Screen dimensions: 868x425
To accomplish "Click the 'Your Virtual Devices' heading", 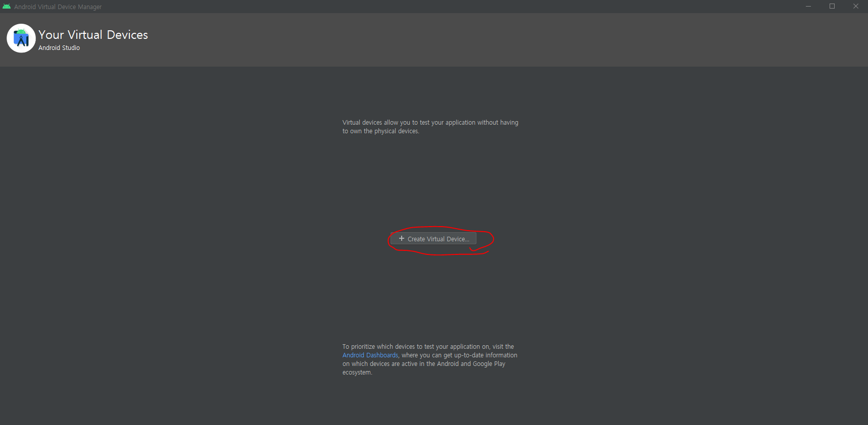I will click(93, 35).
